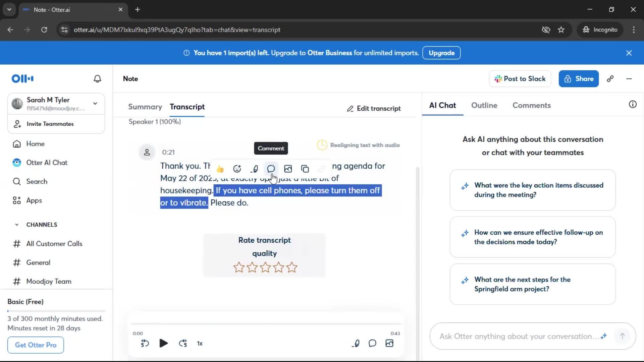644x362 pixels.
Task: Open AI Chat info icon
Action: [633, 104]
